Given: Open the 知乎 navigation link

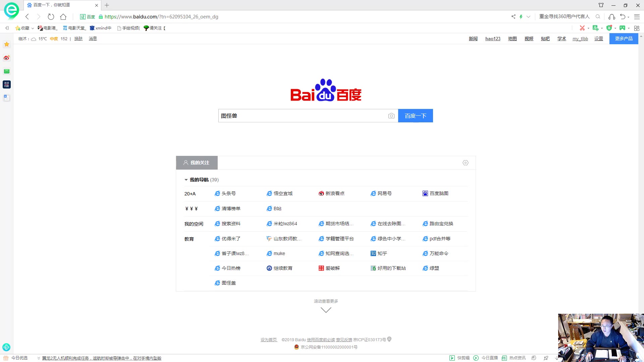Looking at the screenshot, I should (379, 253).
